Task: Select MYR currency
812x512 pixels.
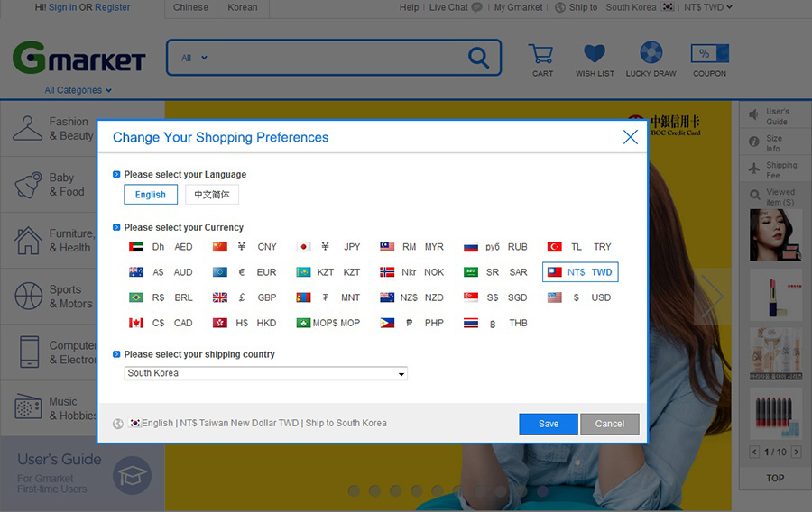Action: pyautogui.click(x=411, y=247)
